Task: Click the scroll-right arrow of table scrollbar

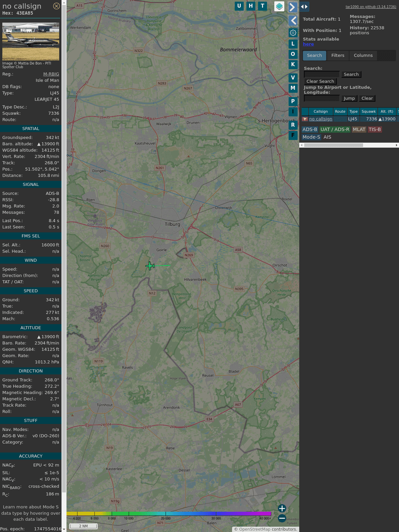Action: click(397, 145)
